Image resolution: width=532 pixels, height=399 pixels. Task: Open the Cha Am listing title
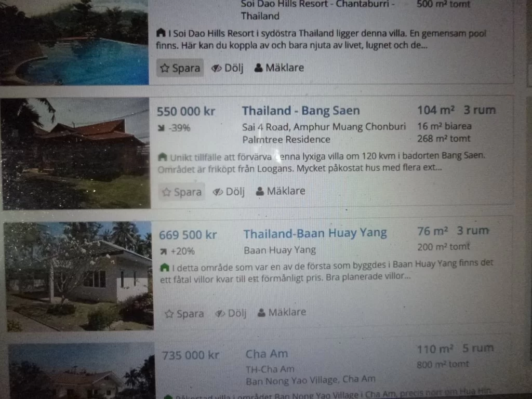(267, 354)
